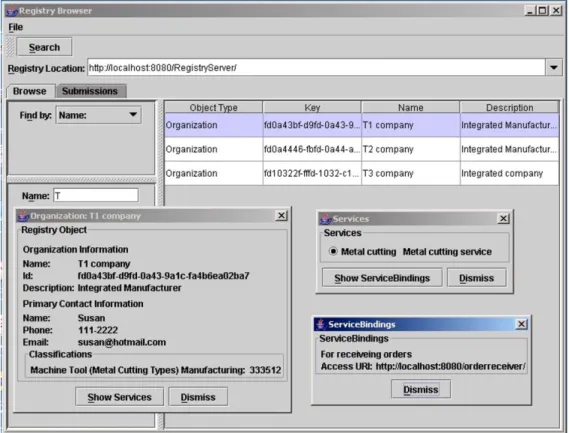Click the Java icon in Organization dialog title
Screen dimensions: 569x433
[x=23, y=216]
